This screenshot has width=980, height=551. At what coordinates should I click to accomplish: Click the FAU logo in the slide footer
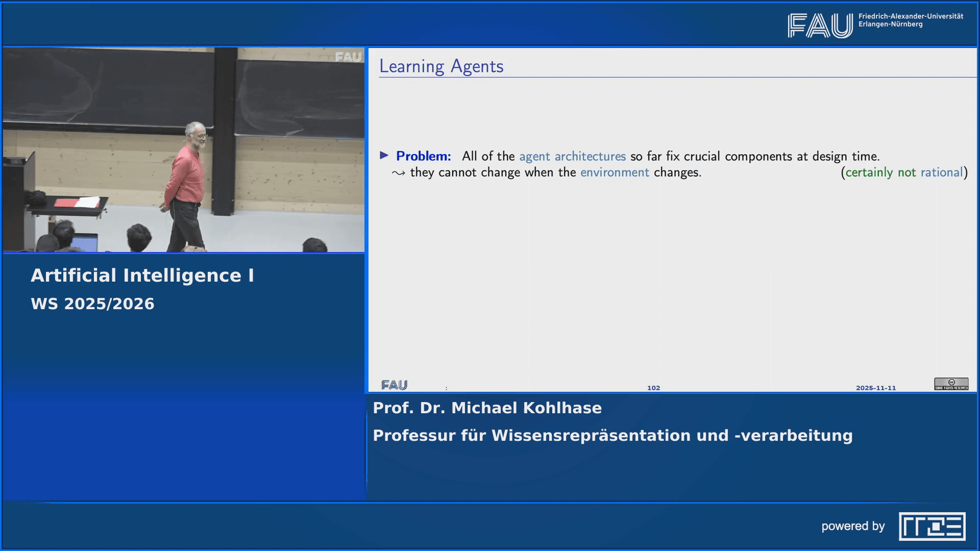395,385
